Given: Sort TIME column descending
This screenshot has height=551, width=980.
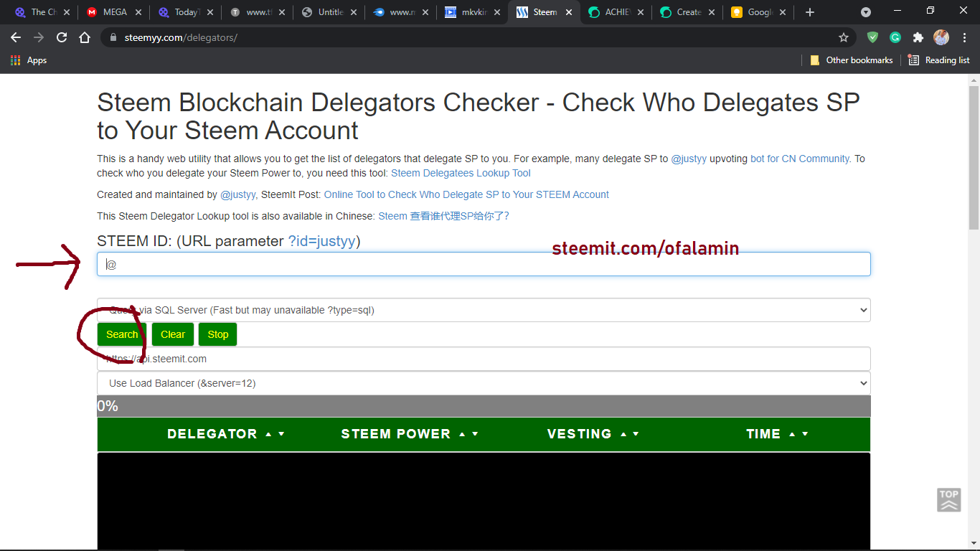Looking at the screenshot, I should [805, 434].
